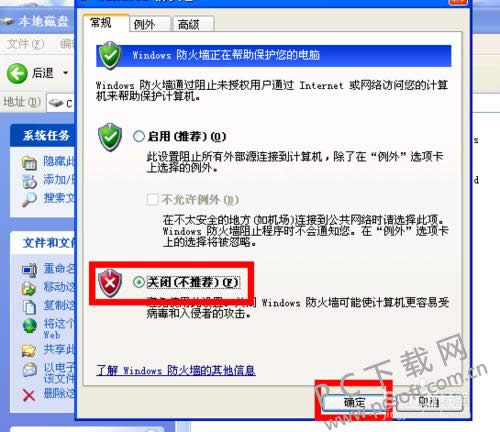Viewport: 500px width, 432px height.
Task: Click the email envelope icon in sidebar
Action: click(29, 370)
